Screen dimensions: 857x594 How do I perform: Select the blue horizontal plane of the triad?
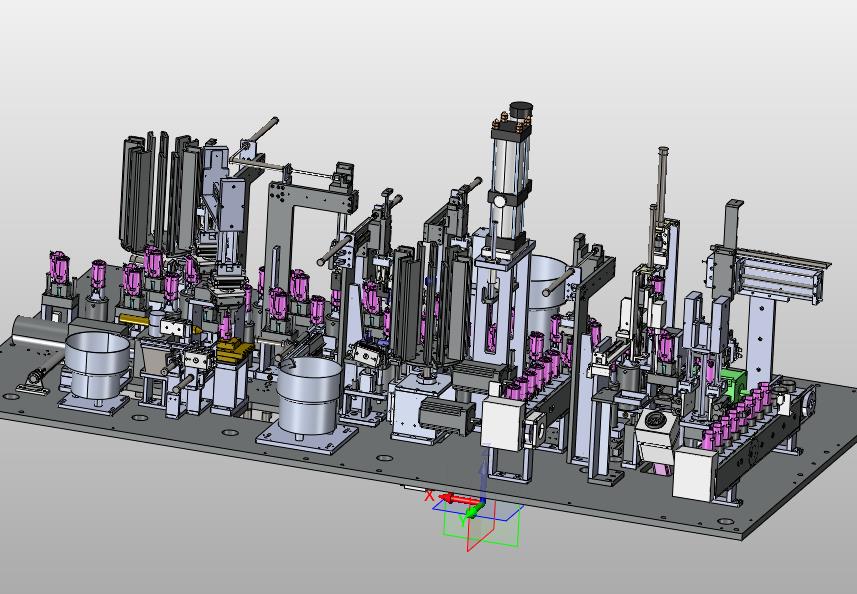(495, 512)
